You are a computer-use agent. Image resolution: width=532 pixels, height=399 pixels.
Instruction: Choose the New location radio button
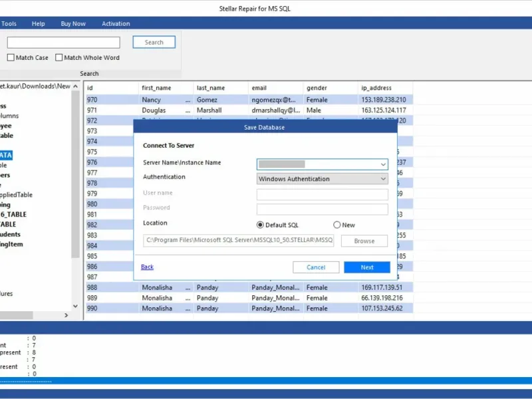[x=337, y=225]
